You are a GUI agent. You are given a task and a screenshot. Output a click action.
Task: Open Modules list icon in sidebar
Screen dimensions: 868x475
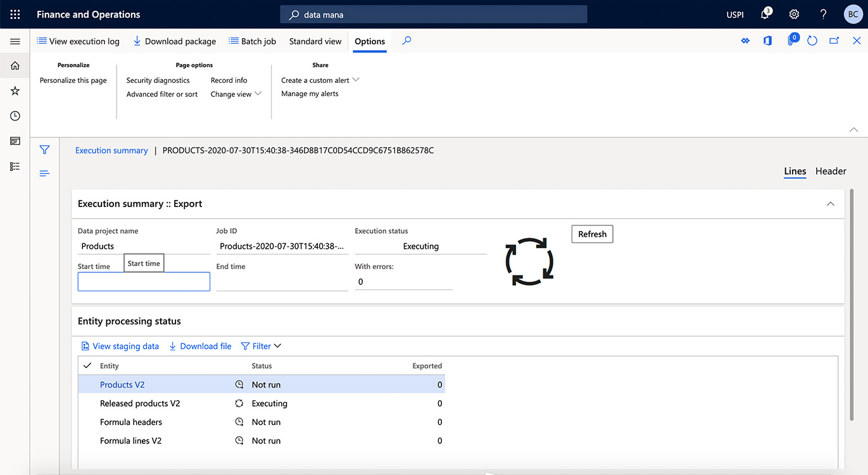15,167
